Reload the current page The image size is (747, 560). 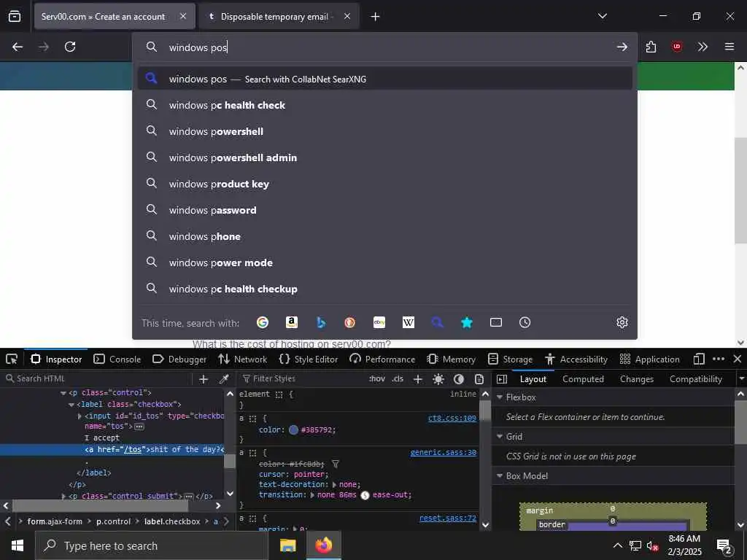pos(70,47)
